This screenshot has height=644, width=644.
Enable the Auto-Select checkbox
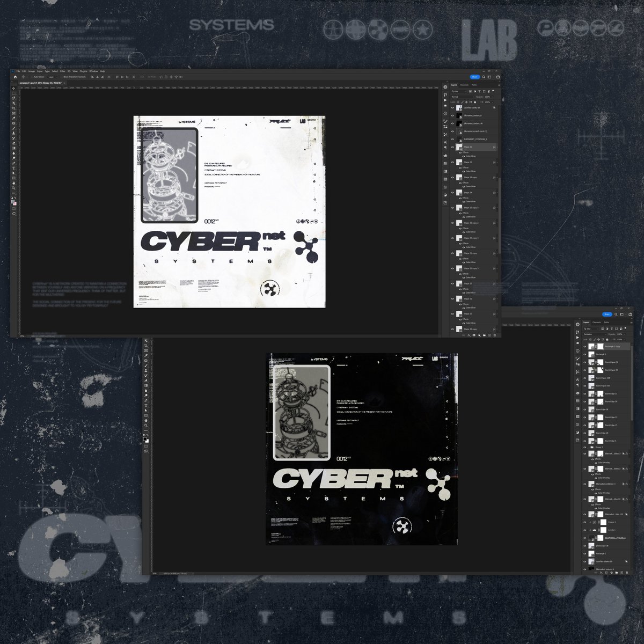pos(32,77)
